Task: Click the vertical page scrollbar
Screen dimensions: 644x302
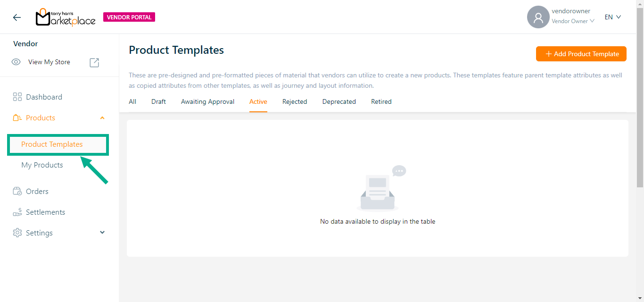Action: [x=640, y=94]
